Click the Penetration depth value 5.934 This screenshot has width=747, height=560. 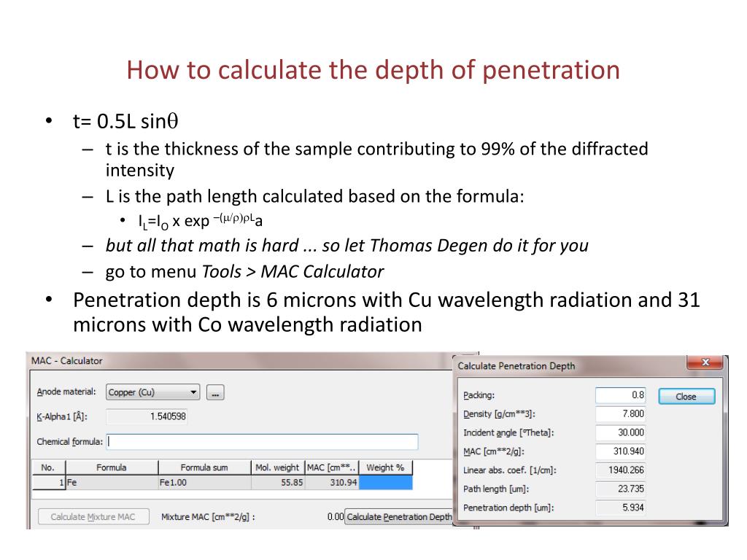(x=621, y=507)
